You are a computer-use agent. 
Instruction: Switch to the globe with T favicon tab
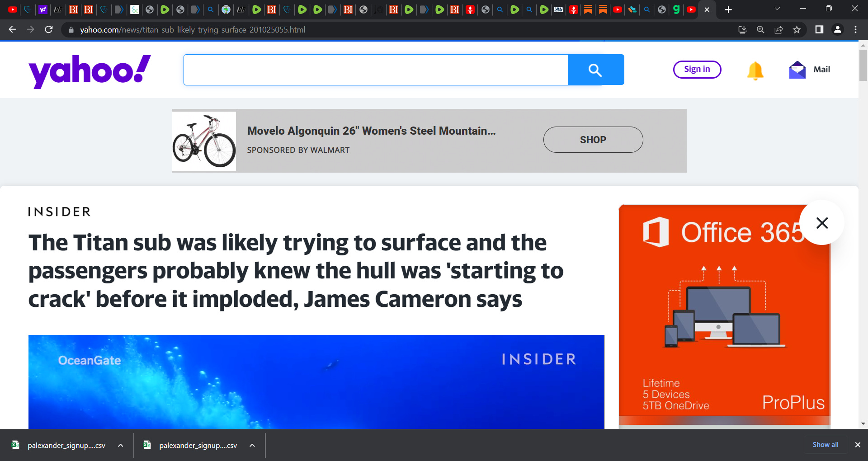pyautogui.click(x=226, y=9)
